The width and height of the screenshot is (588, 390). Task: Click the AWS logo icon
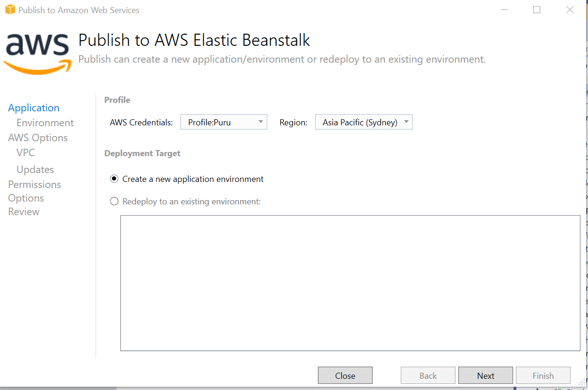pyautogui.click(x=37, y=53)
